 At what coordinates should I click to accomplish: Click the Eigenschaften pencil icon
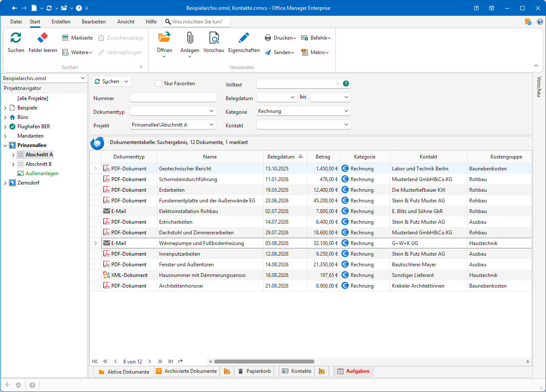tap(244, 37)
